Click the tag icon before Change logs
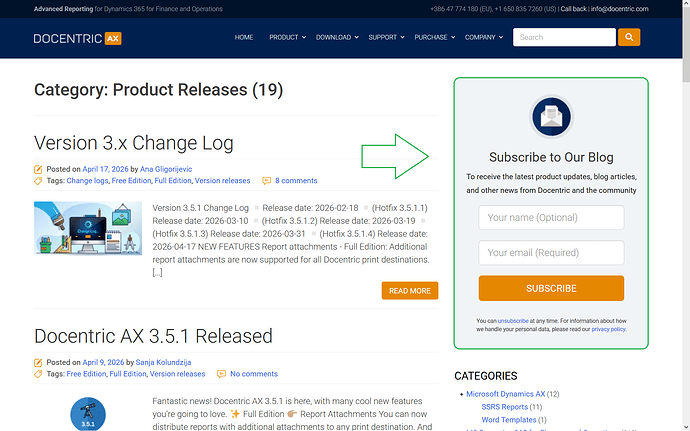 pos(38,181)
